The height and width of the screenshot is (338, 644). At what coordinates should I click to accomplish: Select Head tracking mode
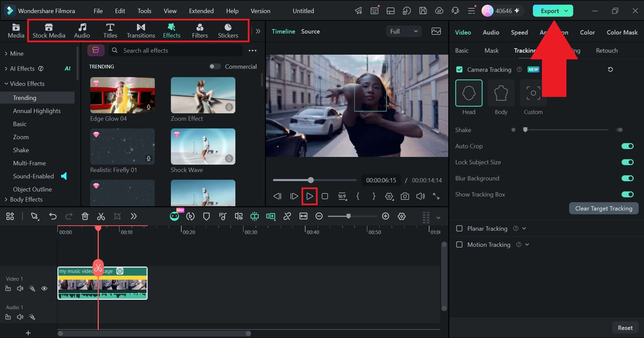[469, 93]
